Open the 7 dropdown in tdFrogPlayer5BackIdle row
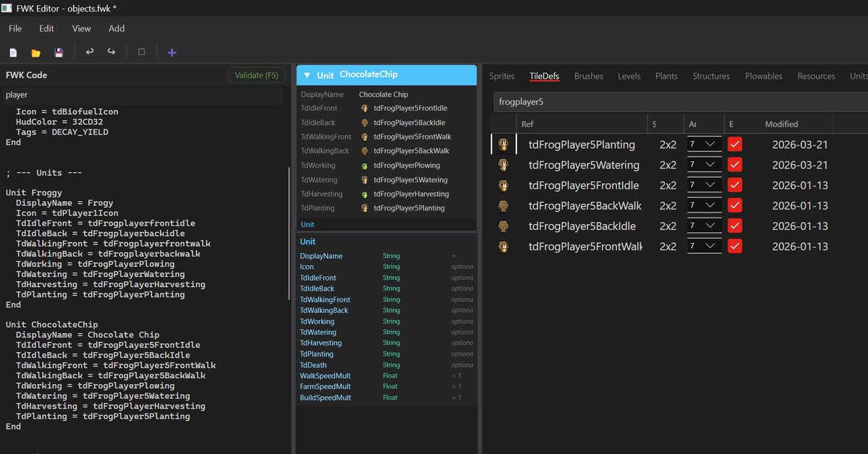 (x=704, y=226)
